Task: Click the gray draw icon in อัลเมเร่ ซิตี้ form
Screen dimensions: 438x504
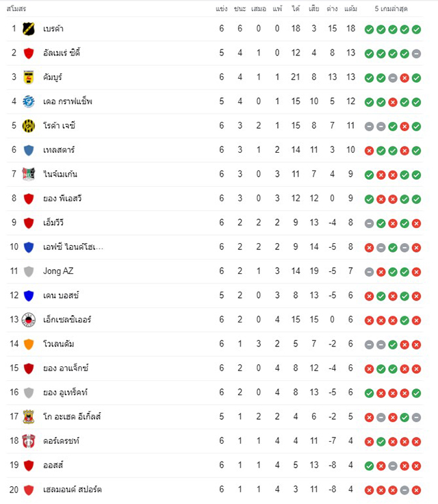Action: [417, 53]
